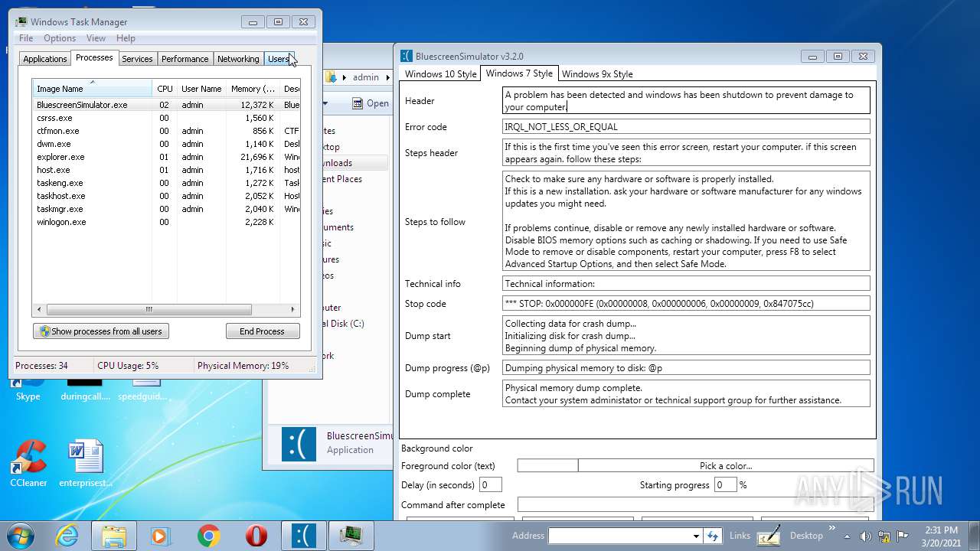Select the BluescreenSimulator.exe process row
Image resolution: width=980 pixels, height=551 pixels.
[x=166, y=105]
